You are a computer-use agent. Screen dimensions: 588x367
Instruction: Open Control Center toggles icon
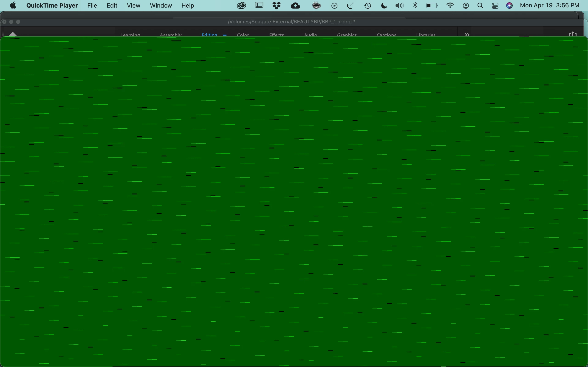495,6
